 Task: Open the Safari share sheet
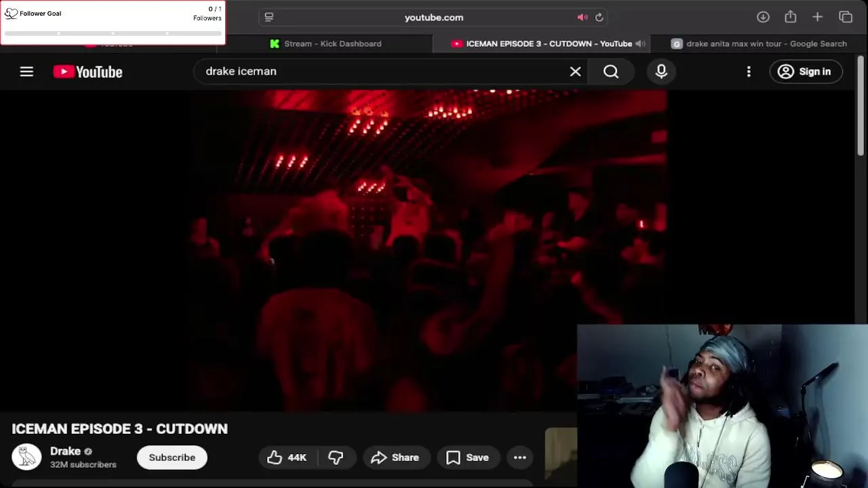tap(791, 17)
